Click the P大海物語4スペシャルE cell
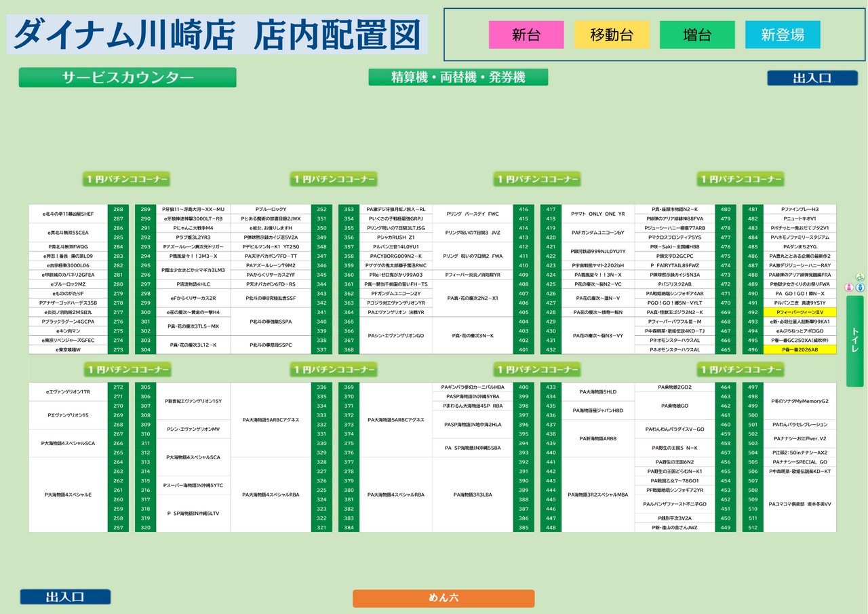868x614 pixels. click(x=68, y=495)
